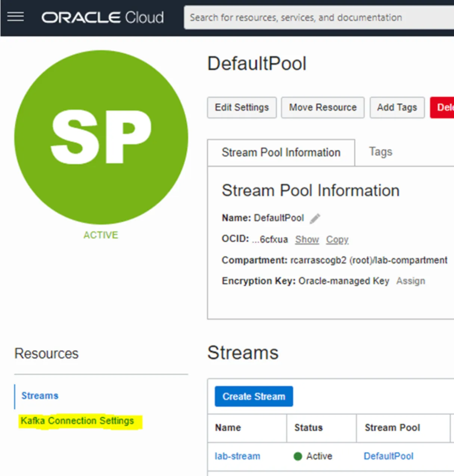This screenshot has height=476, width=454.
Task: Click the Oracle Cloud logo
Action: (103, 17)
